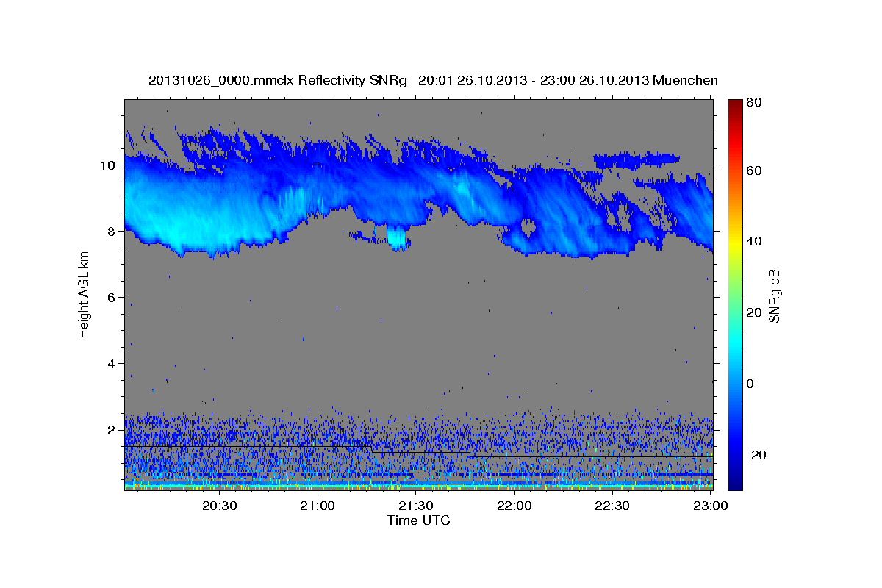Click the small bright cloud patch near 21:25
Image resolution: width=882 pixels, height=588 pixels.
(398, 238)
